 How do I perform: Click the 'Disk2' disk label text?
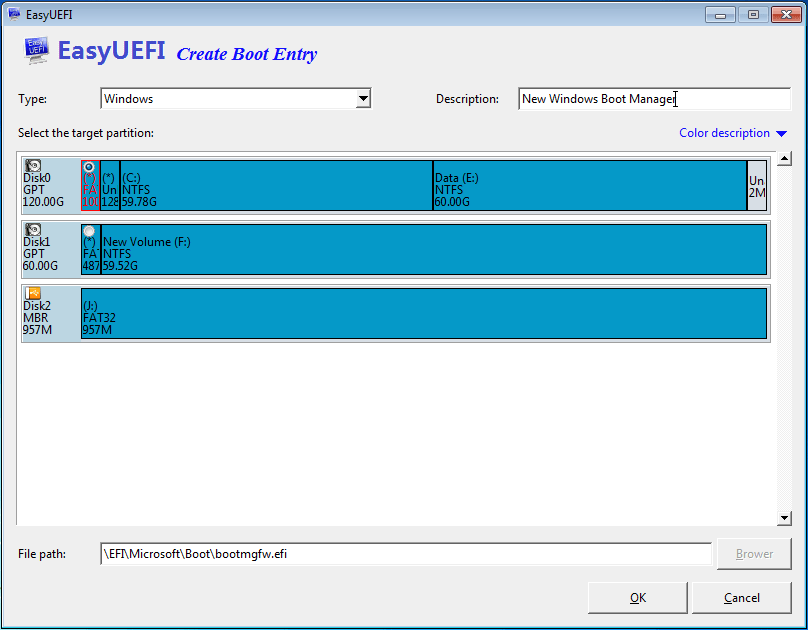coord(37,306)
